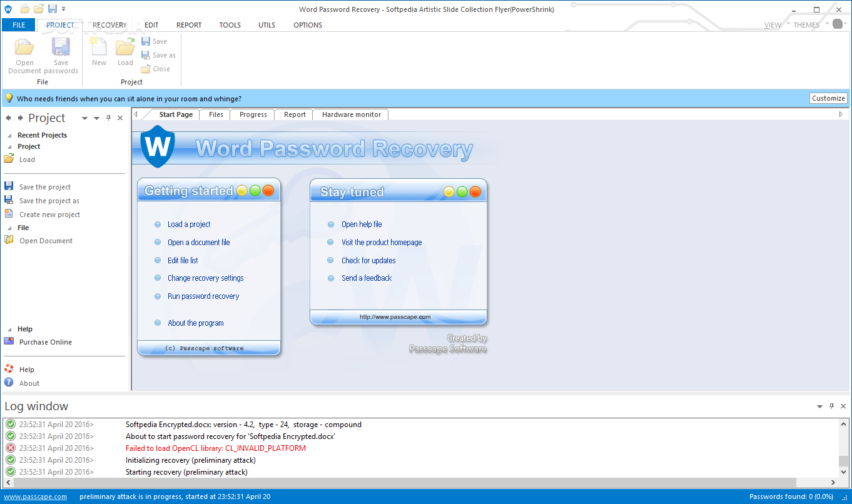Click the open folder icon in title bar
The width and height of the screenshot is (852, 504).
point(25,9)
